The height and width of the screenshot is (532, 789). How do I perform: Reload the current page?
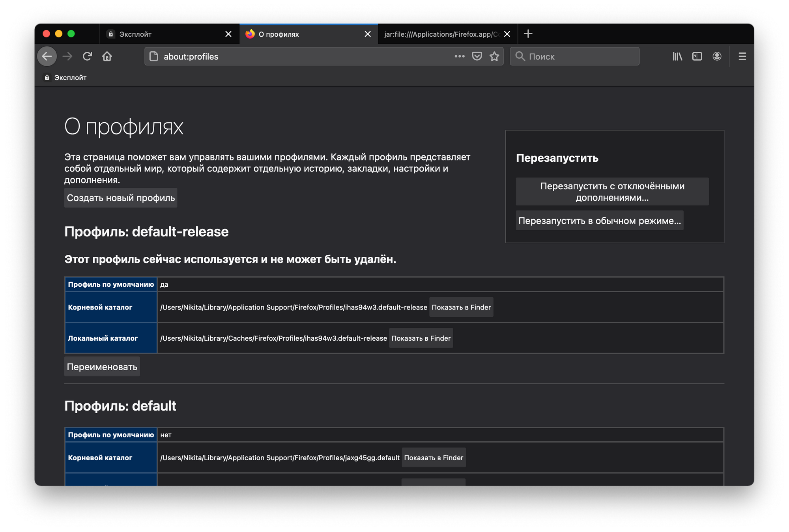point(87,56)
